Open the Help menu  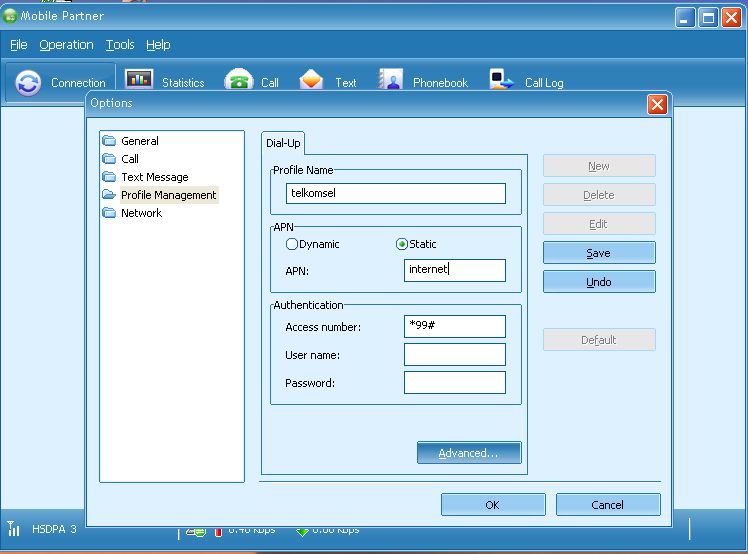(x=158, y=45)
